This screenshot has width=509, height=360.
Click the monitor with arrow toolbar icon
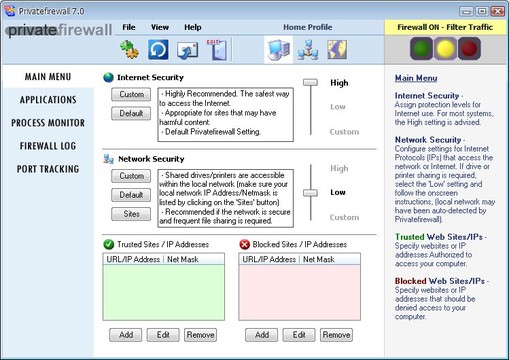(x=187, y=50)
